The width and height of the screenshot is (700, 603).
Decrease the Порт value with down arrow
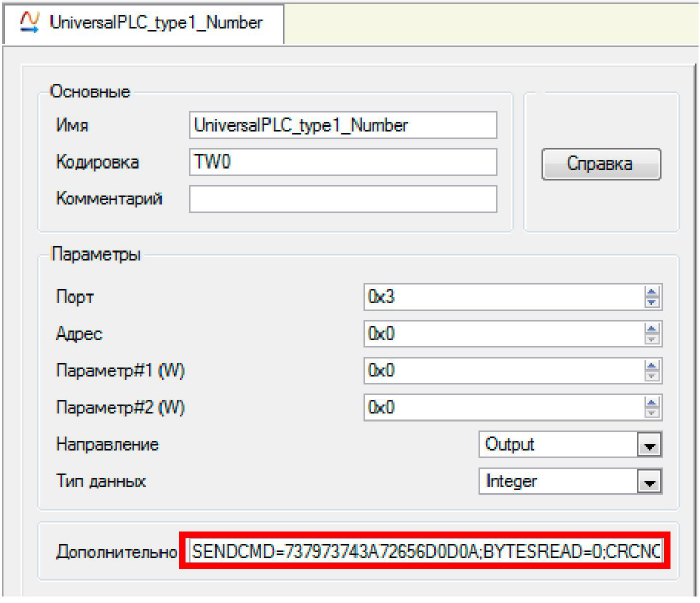(652, 301)
